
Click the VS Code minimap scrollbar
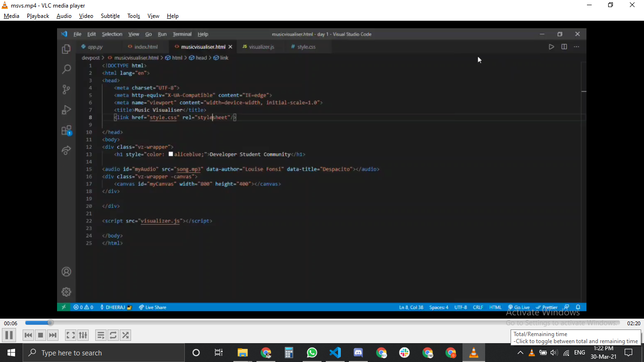(x=584, y=181)
